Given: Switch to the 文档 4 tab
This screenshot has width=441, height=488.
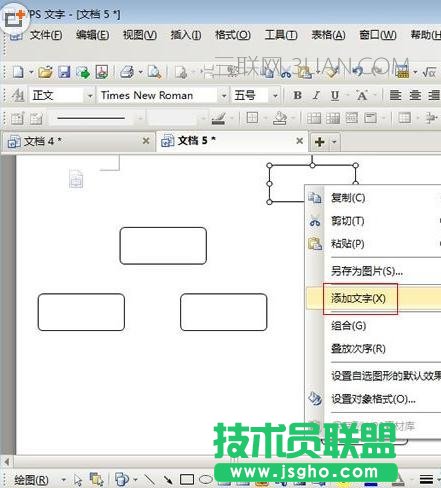Looking at the screenshot, I should 78,141.
